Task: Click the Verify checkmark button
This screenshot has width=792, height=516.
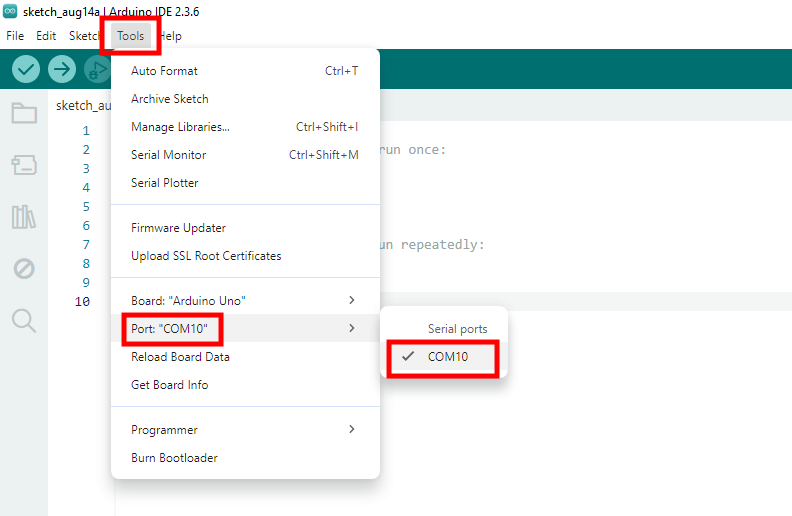Action: click(26, 69)
